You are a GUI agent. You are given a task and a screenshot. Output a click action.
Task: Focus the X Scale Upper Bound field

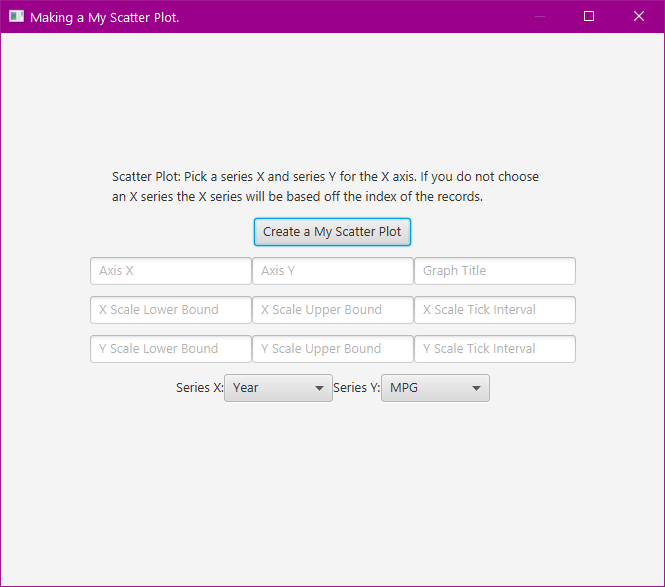tap(332, 310)
